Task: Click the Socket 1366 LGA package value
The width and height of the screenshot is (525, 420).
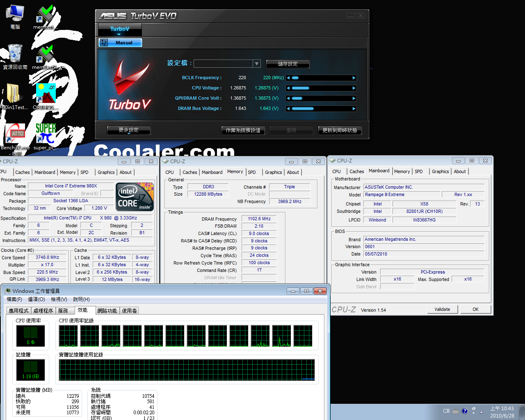Action: pyautogui.click(x=71, y=201)
